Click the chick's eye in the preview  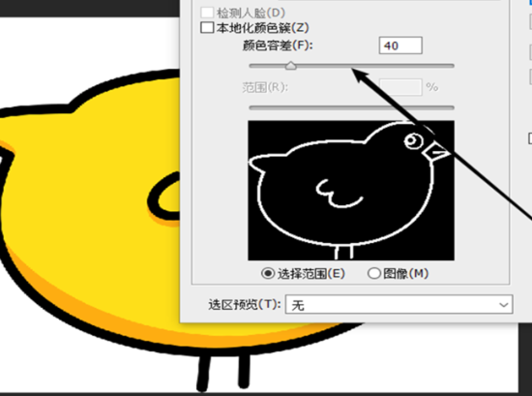coord(414,140)
